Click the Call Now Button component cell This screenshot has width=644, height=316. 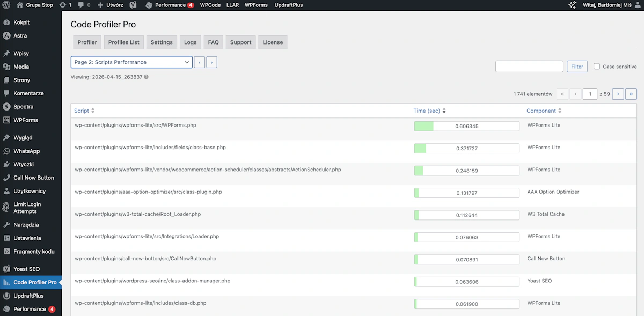pos(546,258)
